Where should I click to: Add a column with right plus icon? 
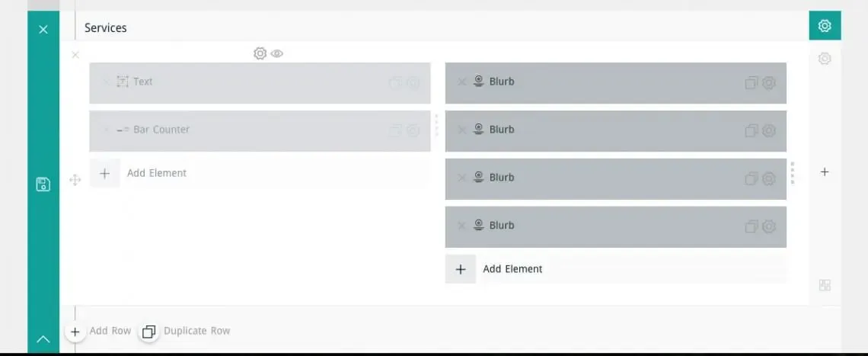(x=825, y=172)
